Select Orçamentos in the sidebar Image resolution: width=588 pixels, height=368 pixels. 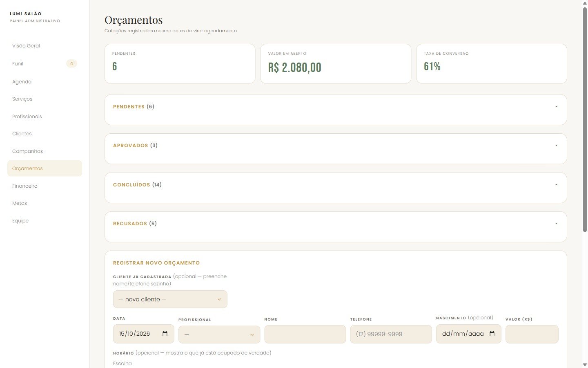tap(45, 168)
